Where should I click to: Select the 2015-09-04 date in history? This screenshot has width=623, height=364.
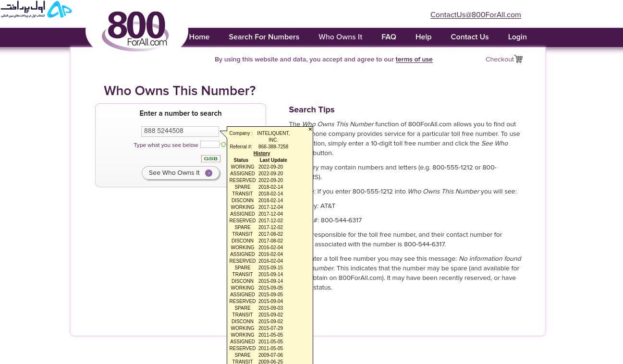click(270, 302)
